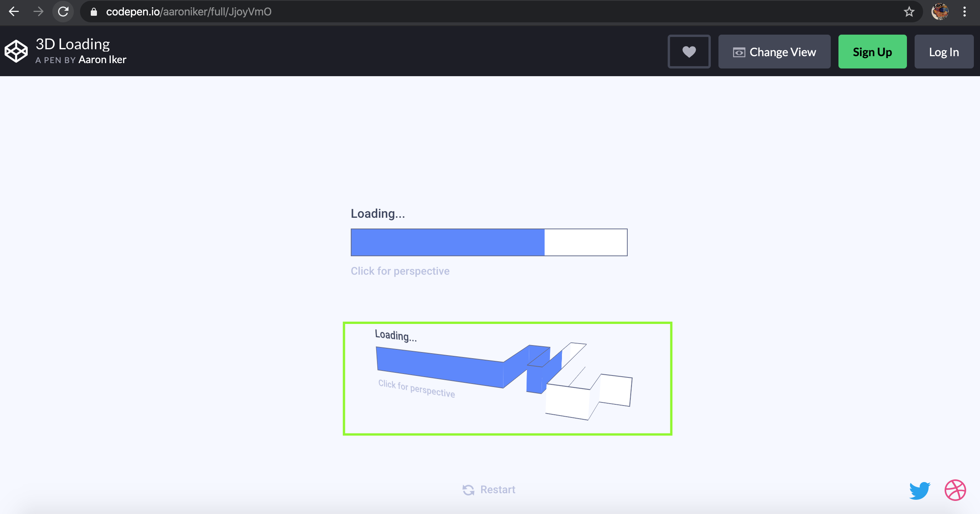This screenshot has width=980, height=514.
Task: Open Aaron Iker's profile link
Action: (102, 60)
